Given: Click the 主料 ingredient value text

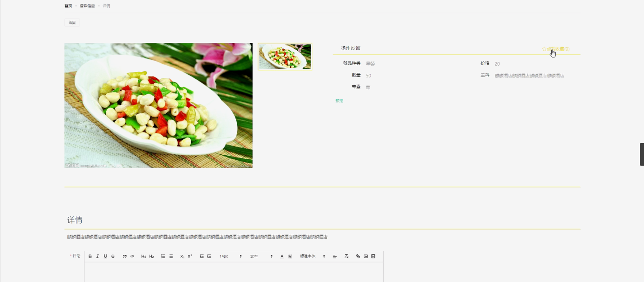Looking at the screenshot, I should [x=529, y=76].
